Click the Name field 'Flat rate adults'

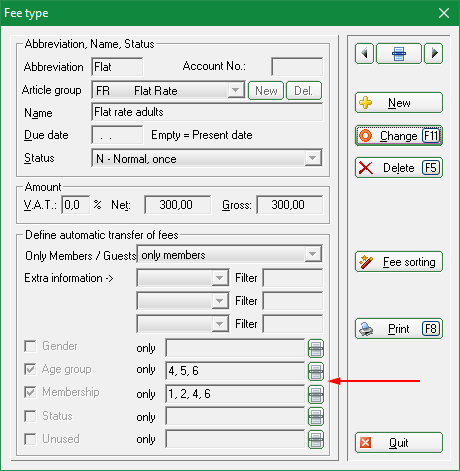pyautogui.click(x=207, y=112)
